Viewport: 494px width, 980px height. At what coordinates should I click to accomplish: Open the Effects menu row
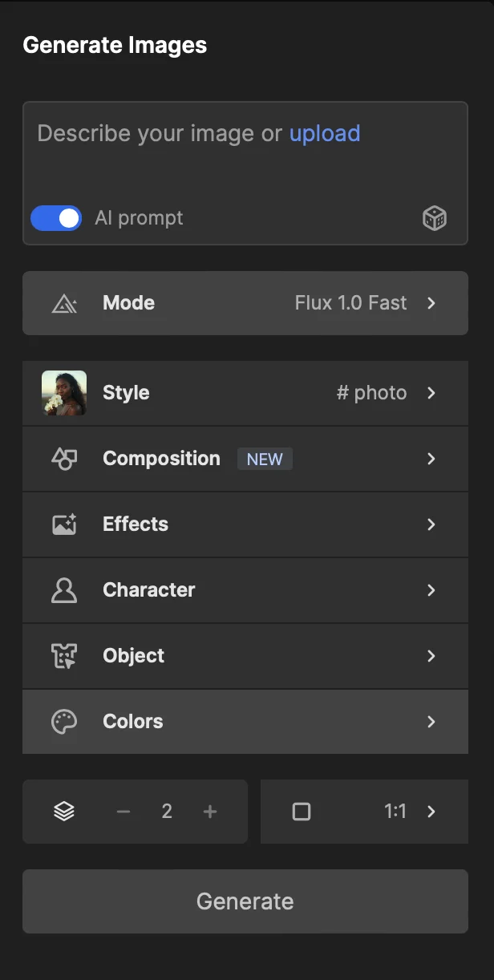245,524
